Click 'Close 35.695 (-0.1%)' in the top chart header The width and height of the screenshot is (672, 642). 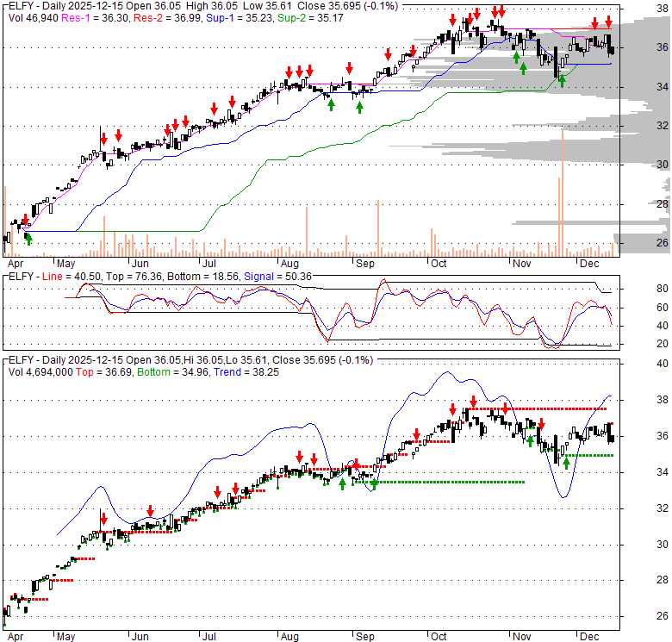click(347, 6)
